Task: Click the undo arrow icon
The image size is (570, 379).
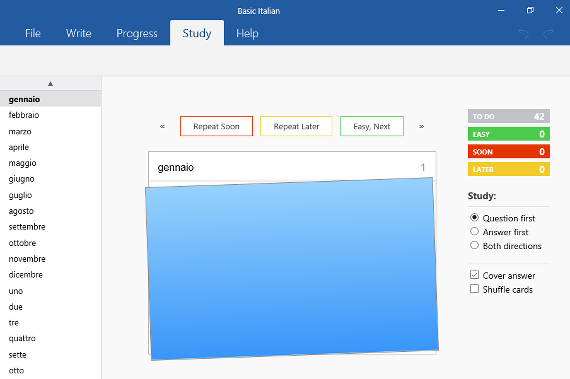Action: pos(523,33)
